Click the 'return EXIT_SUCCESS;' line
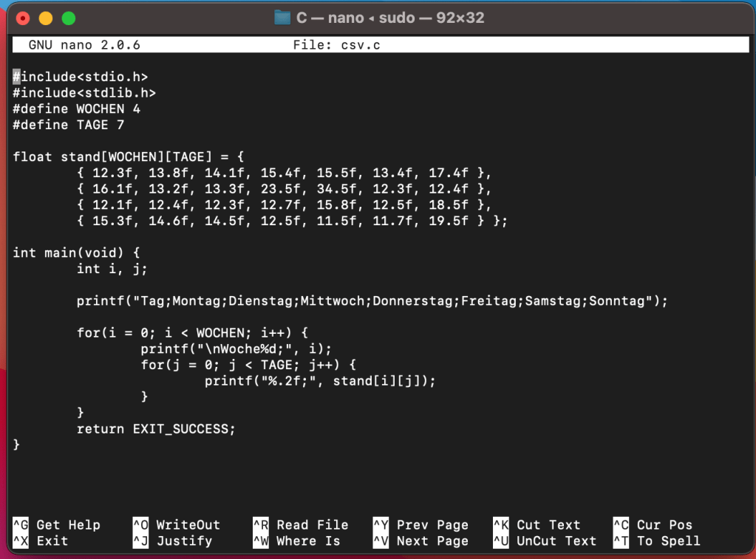 (156, 429)
